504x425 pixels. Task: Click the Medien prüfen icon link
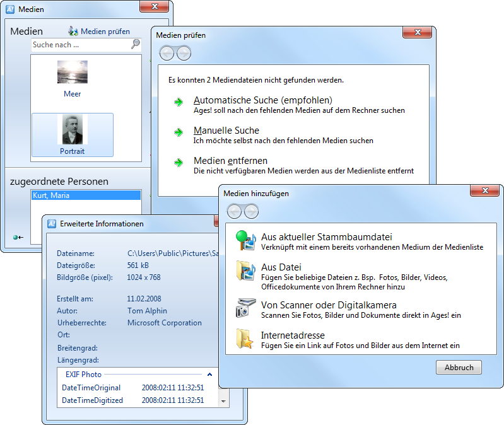[73, 31]
